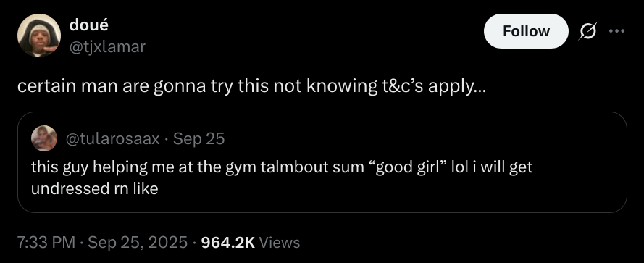Click @tularosaax's small avatar in the quoted post

point(44,138)
